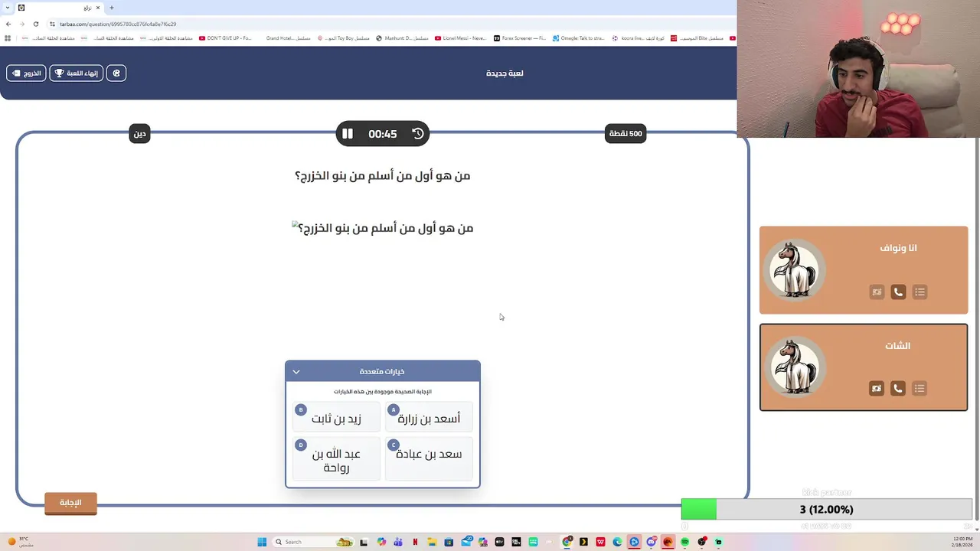Click the إنهاء اللعبة end game button

pos(77,73)
